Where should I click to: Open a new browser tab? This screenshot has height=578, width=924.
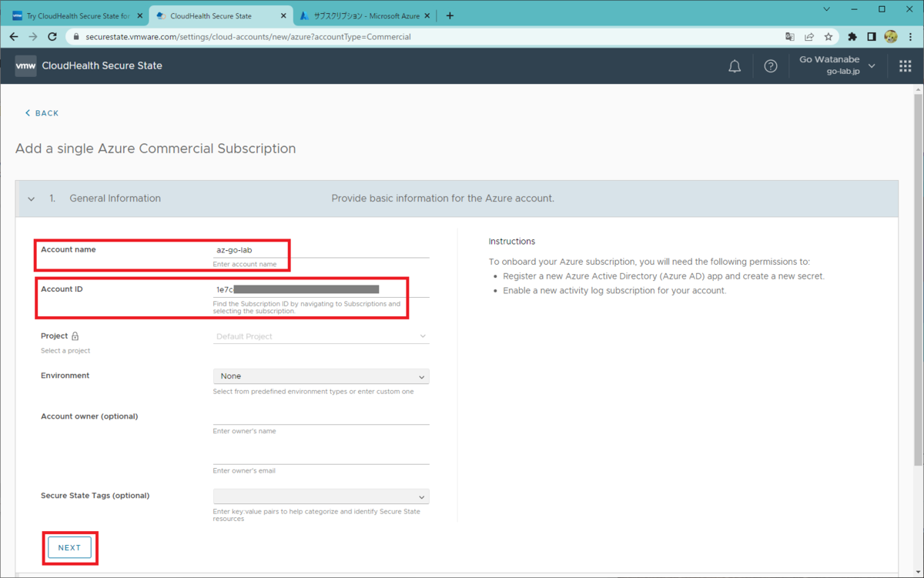point(450,15)
